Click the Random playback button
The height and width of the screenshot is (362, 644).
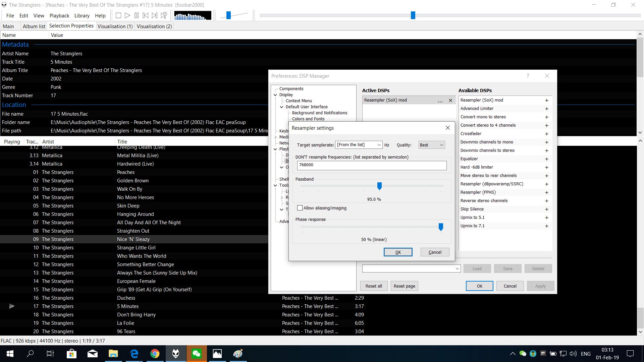164,15
